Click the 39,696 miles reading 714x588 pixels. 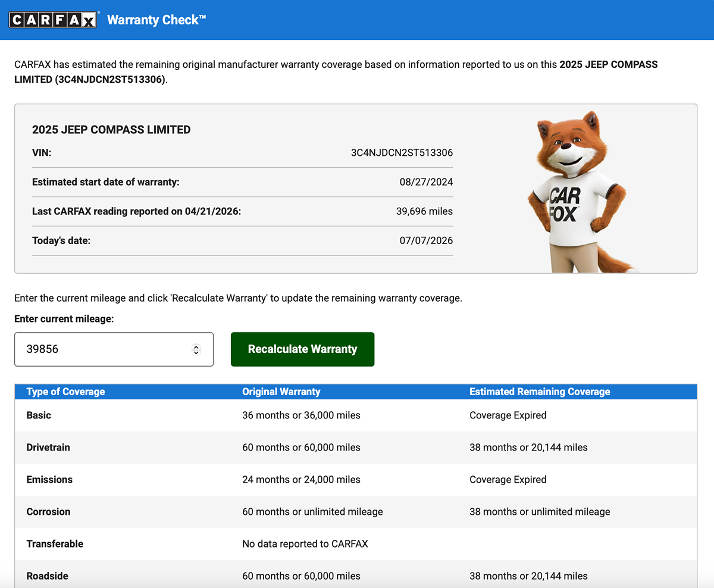[x=424, y=211]
